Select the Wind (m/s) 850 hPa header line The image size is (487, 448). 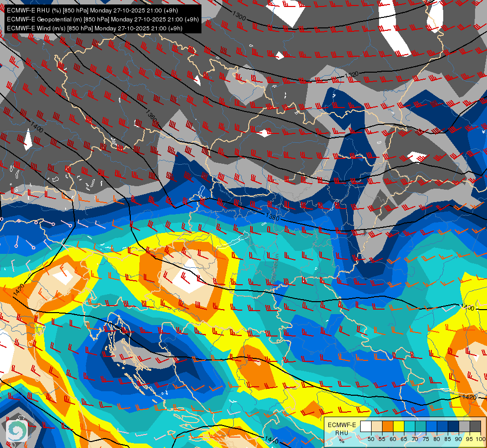[95, 28]
